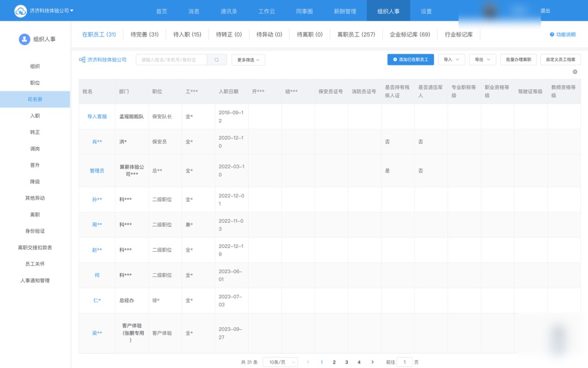Open the 导入 dropdown
This screenshot has width=588, height=368.
(451, 60)
